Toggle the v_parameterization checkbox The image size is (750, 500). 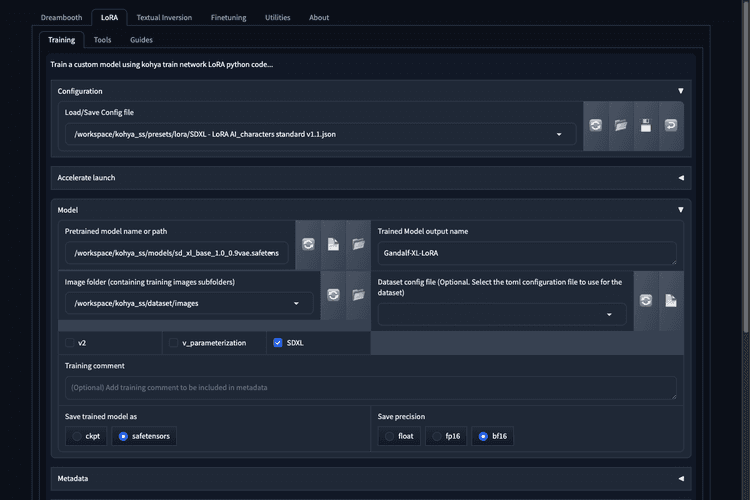point(174,343)
